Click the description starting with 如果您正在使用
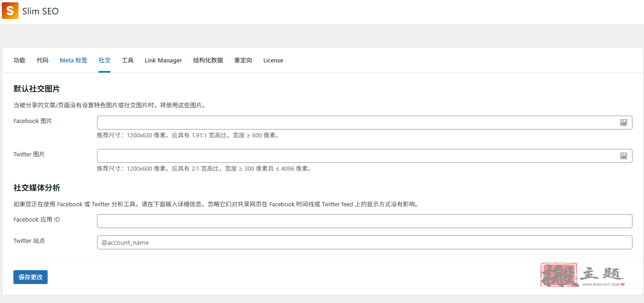Image resolution: width=644 pixels, height=303 pixels. tap(216, 204)
